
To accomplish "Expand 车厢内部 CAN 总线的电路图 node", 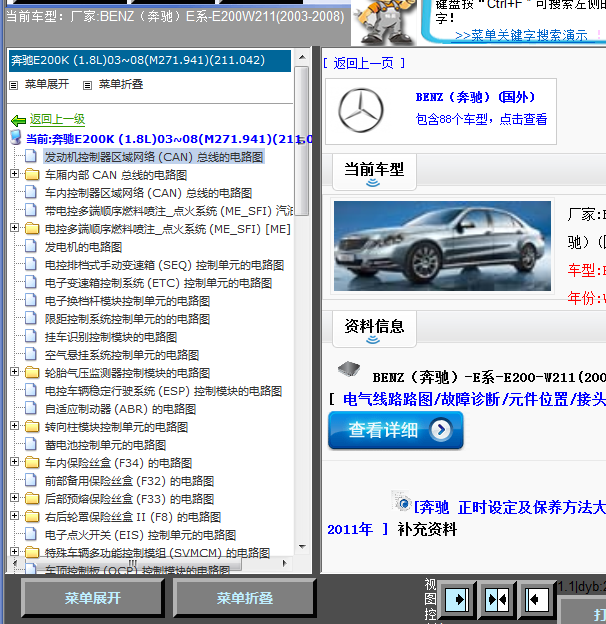I will [x=14, y=174].
